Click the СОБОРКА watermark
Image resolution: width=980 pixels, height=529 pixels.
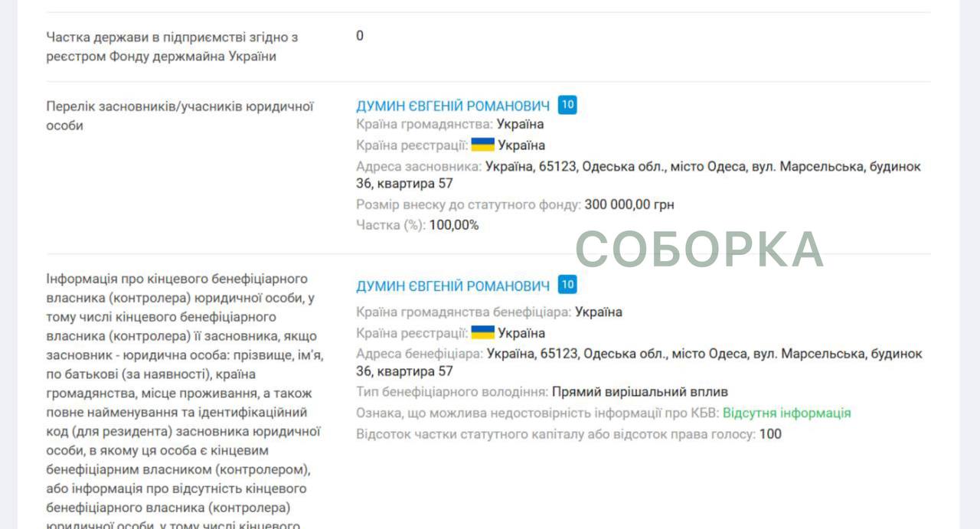699,250
